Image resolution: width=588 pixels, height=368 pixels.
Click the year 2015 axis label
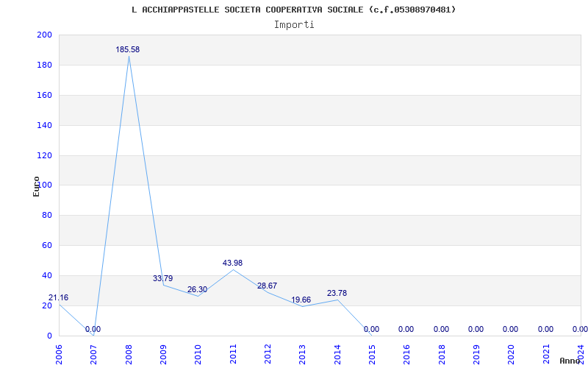372,354
